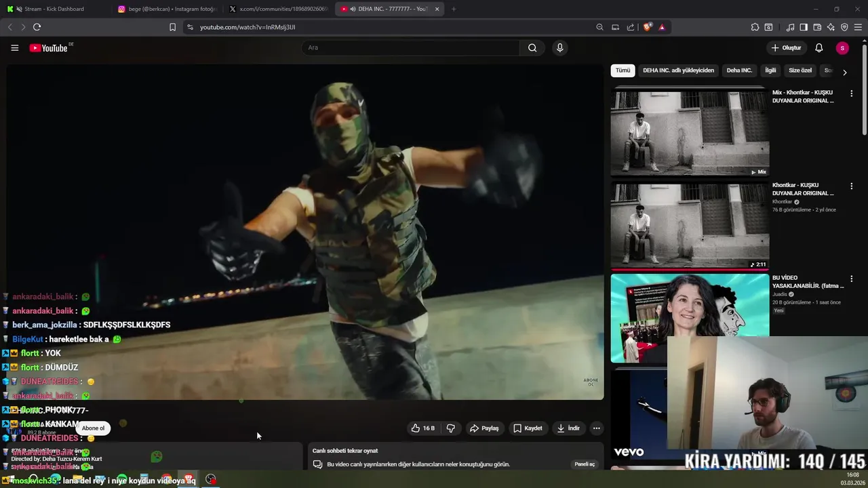Click the address bar URL
The height and width of the screenshot is (488, 868).
pos(248,27)
